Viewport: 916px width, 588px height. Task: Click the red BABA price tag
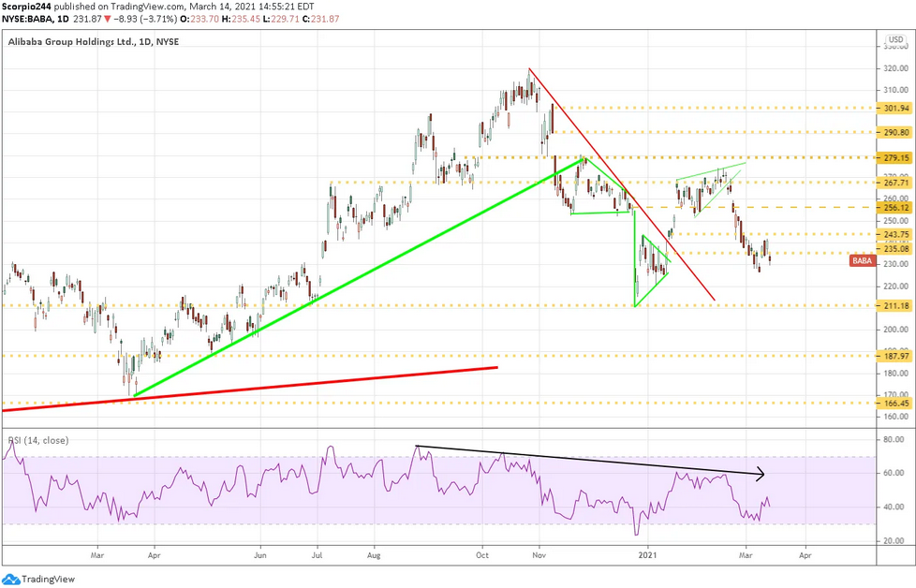coord(862,260)
